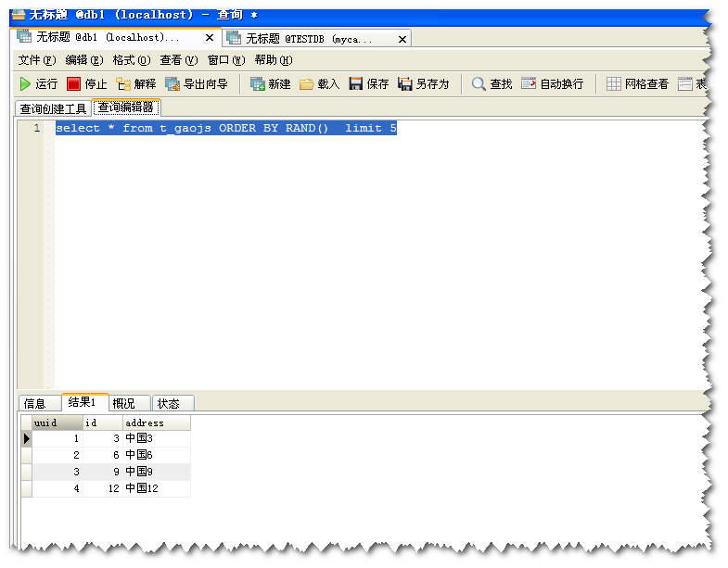This screenshot has width=728, height=568.
Task: Select the cell 中国6
Action: click(157, 455)
